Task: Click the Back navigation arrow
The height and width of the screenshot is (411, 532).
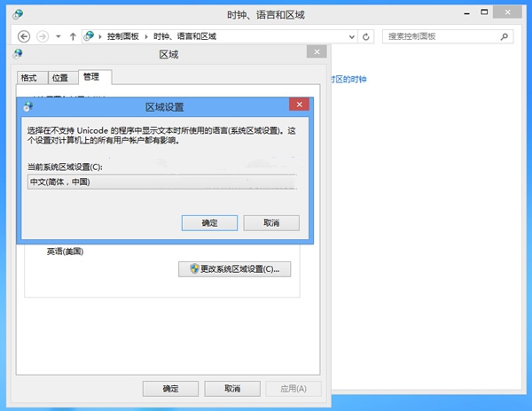Action: point(25,36)
